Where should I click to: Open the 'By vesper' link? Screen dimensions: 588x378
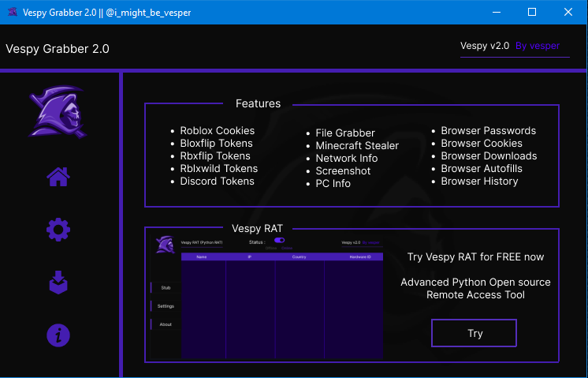tap(538, 46)
